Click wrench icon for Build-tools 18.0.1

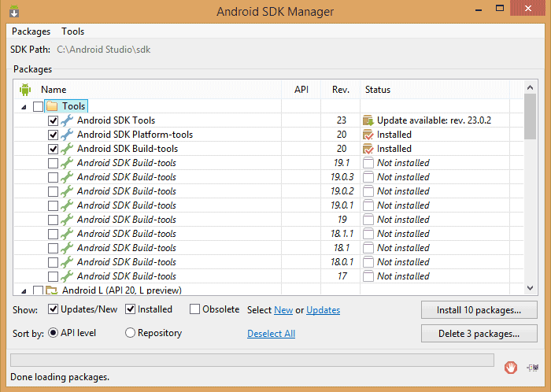(x=67, y=262)
